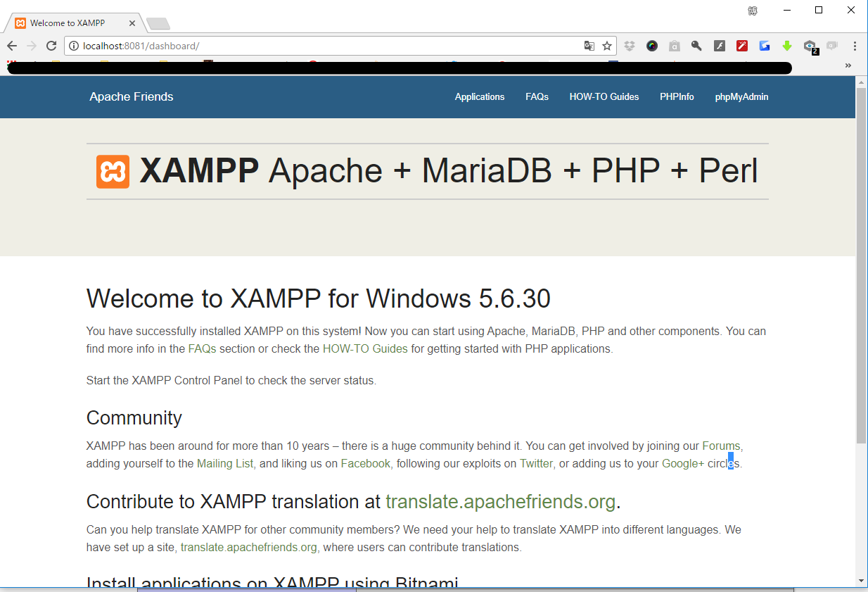Click the scrollbar up arrow
Image resolution: width=868 pixels, height=592 pixels.
(861, 82)
